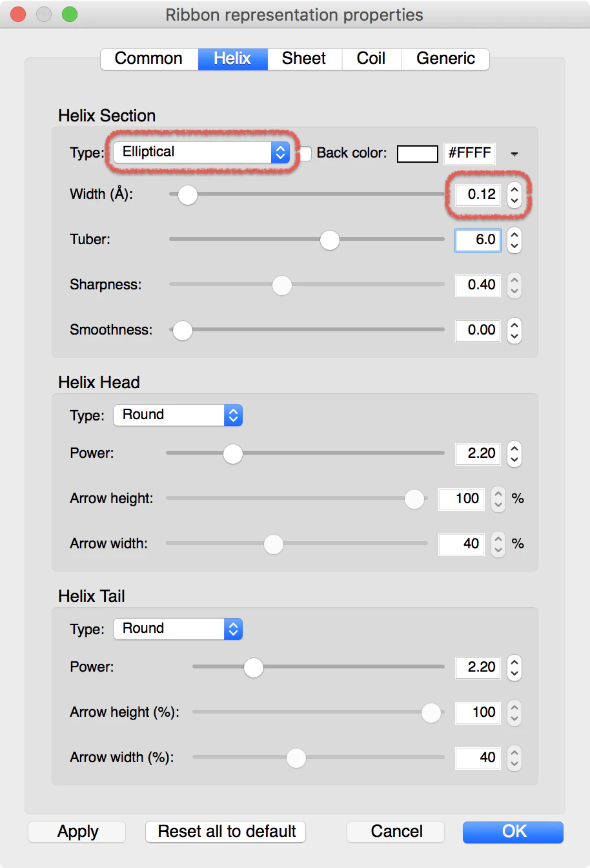
Task: Toggle the Back color checkbox
Action: (305, 153)
